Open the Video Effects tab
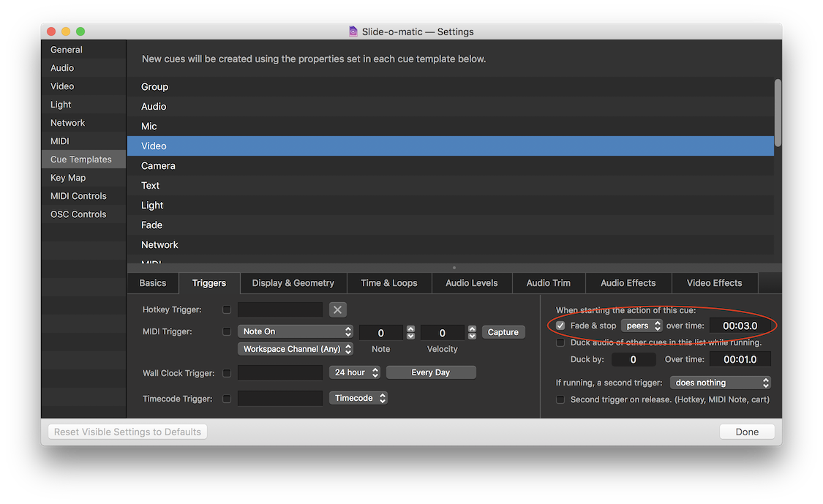 [x=714, y=283]
